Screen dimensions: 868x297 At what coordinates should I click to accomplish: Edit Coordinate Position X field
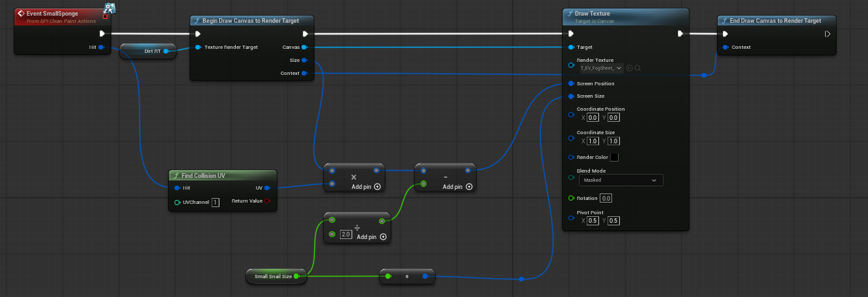click(x=593, y=118)
